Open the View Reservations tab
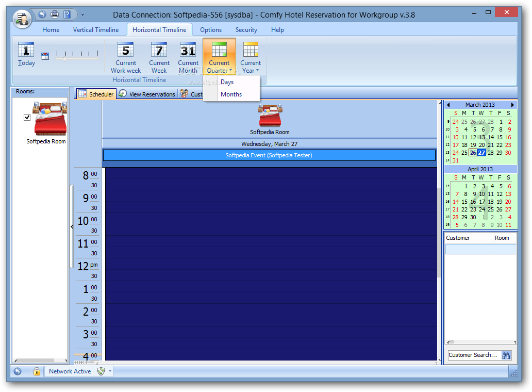The width and height of the screenshot is (532, 392). pyautogui.click(x=147, y=94)
